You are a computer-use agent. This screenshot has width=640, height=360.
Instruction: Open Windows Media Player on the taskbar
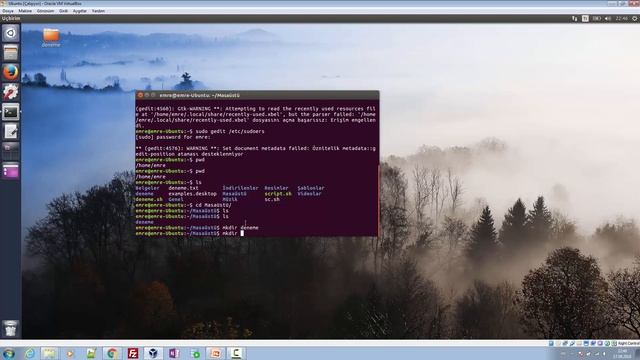70,353
